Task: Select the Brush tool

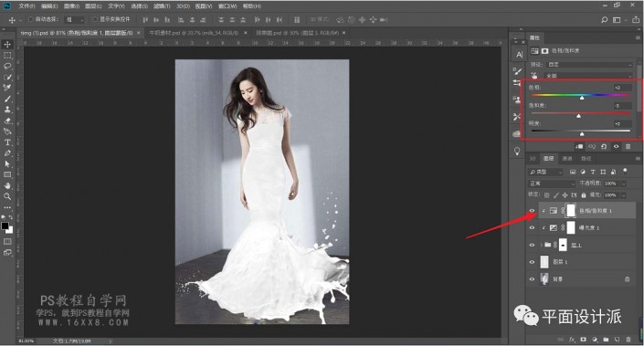Action: coord(7,99)
